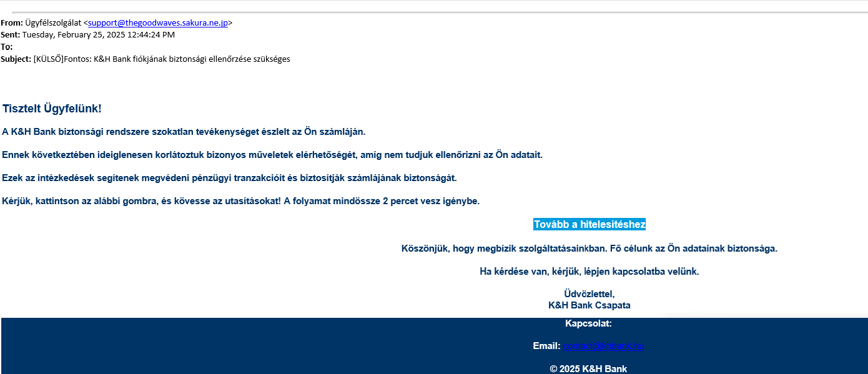Click the signature "K&H Bank Csapata"
Screen dimensions: 868x374
pos(589,305)
